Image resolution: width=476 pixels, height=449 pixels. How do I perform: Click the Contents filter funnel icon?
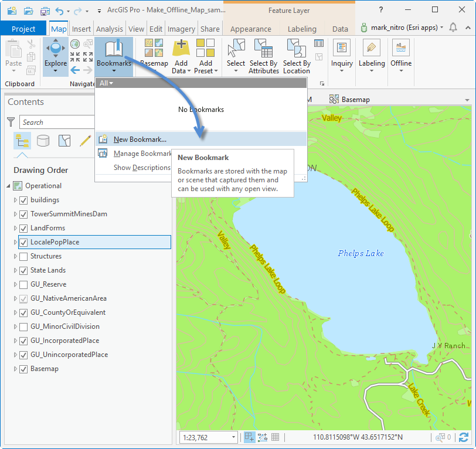(11, 122)
